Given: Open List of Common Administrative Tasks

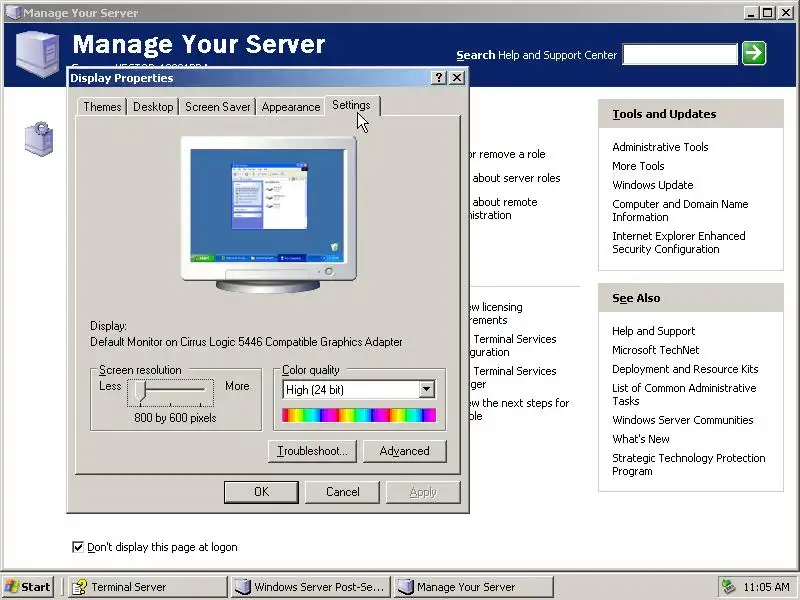Looking at the screenshot, I should tap(684, 394).
